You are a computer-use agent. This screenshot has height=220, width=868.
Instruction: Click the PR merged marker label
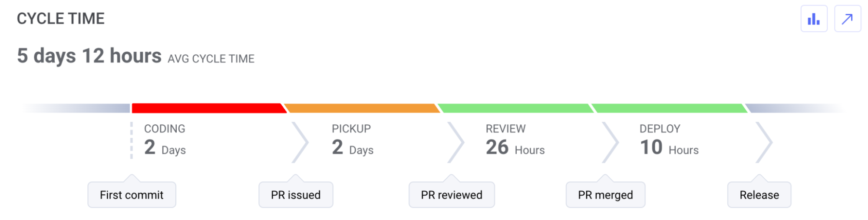(605, 195)
